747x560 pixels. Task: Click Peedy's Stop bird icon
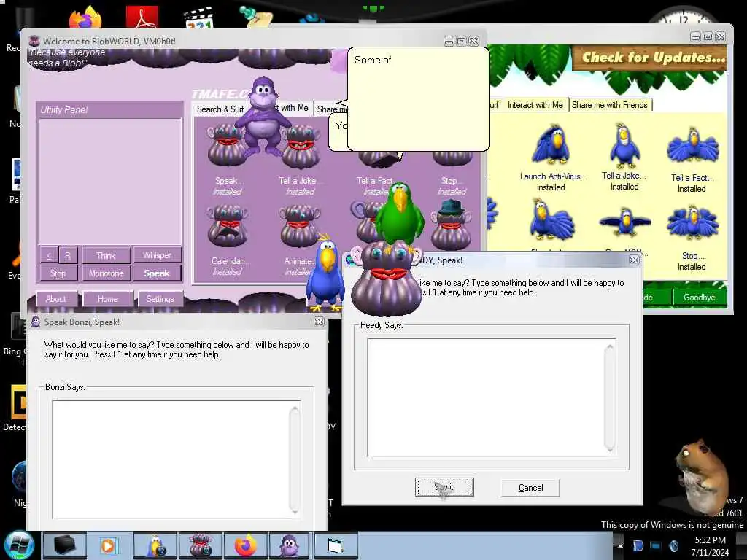coord(693,224)
